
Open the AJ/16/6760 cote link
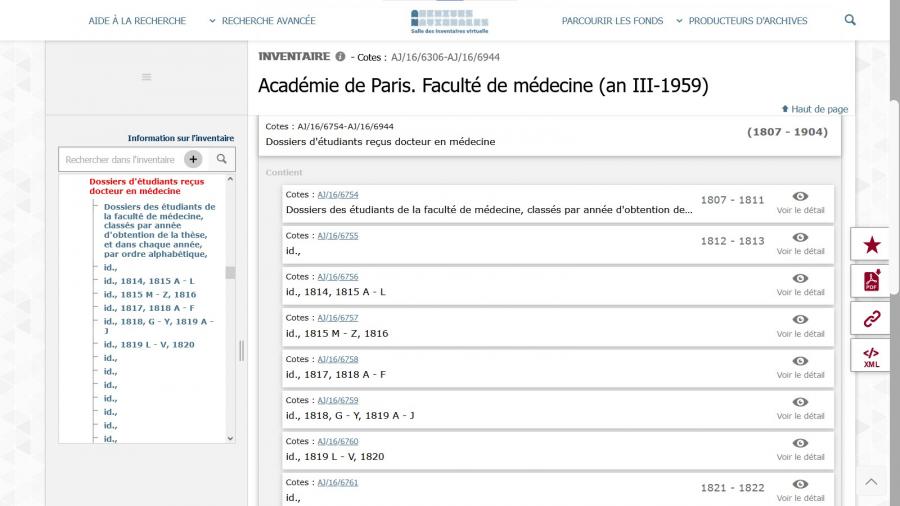[338, 441]
